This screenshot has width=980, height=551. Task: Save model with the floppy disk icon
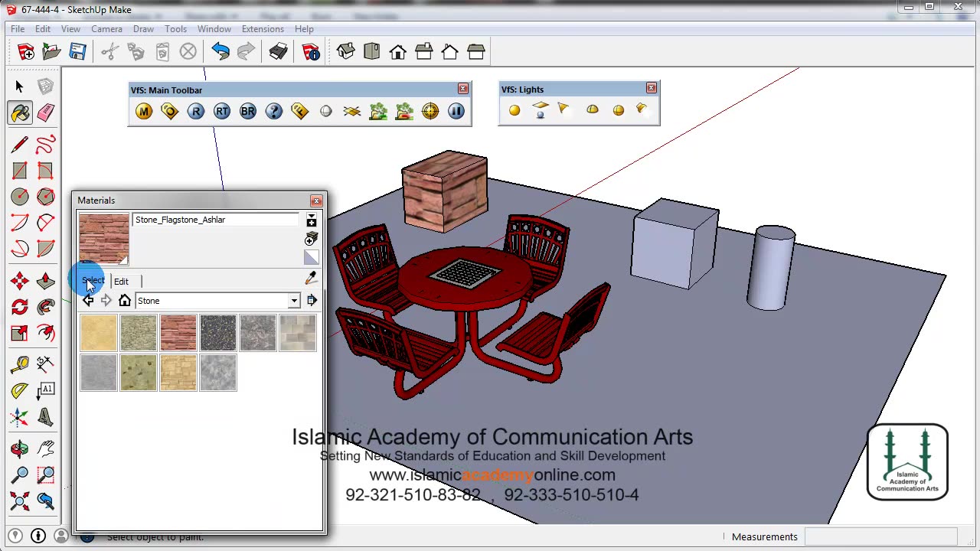(78, 51)
